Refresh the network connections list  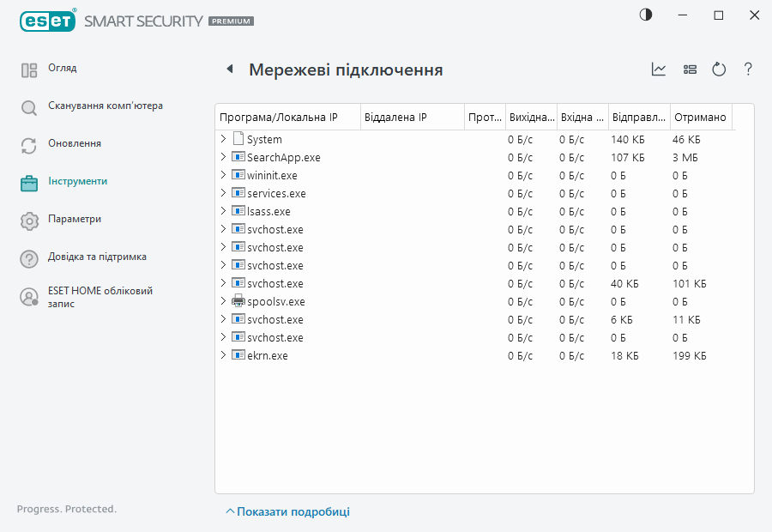[x=719, y=70]
